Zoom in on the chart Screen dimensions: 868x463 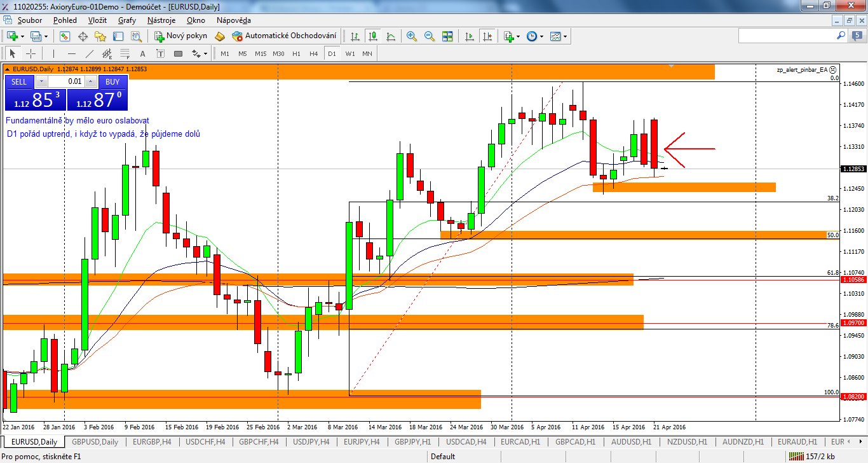[412, 36]
